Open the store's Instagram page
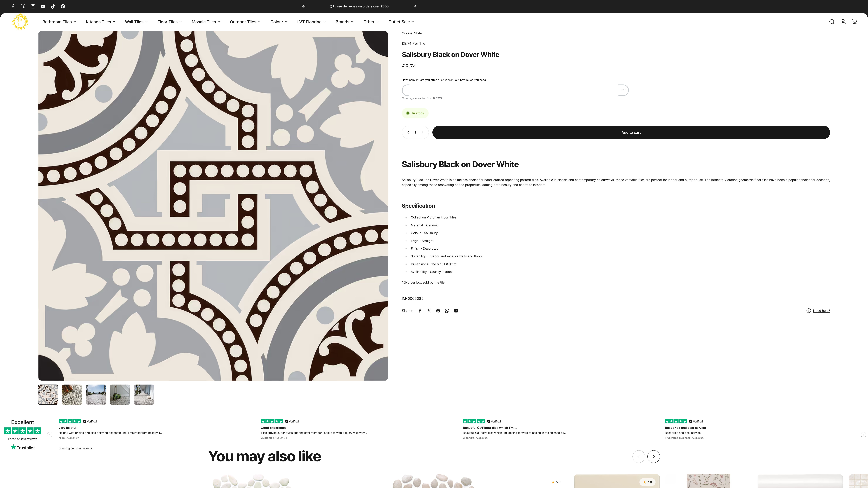This screenshot has height=488, width=868. (x=33, y=6)
